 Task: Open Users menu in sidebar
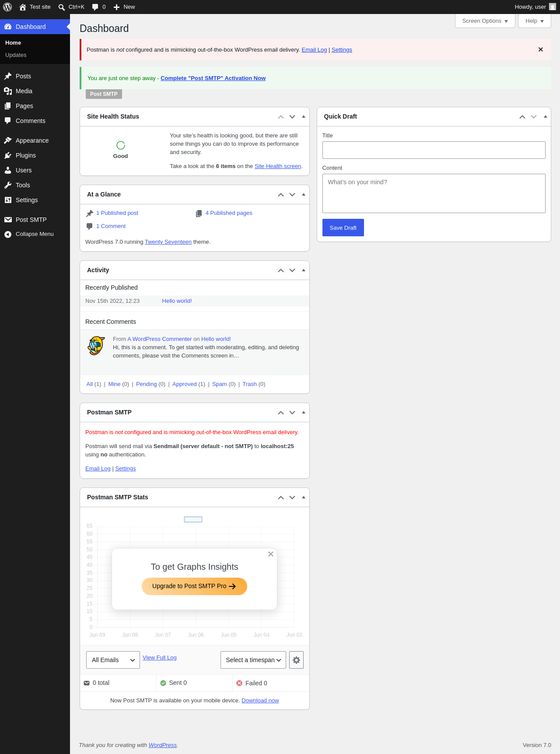click(x=35, y=170)
